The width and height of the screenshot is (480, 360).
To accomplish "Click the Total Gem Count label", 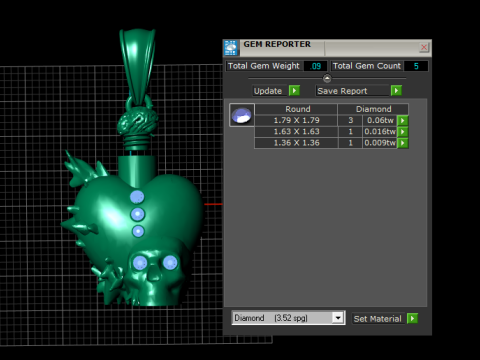I will [x=367, y=66].
